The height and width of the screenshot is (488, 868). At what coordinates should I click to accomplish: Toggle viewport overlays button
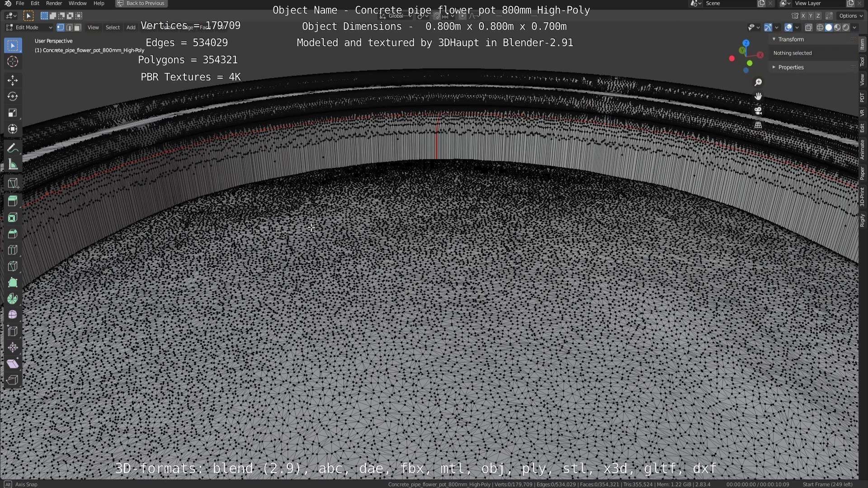click(x=788, y=28)
